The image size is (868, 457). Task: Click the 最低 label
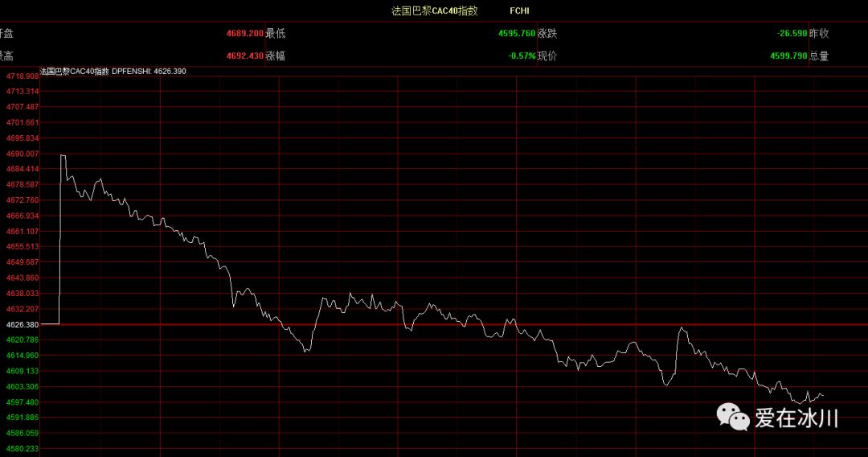275,33
